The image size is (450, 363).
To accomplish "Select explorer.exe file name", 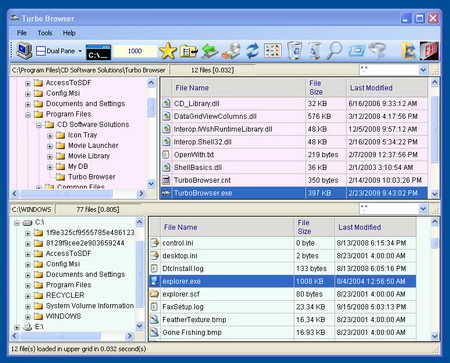I will coord(181,281).
